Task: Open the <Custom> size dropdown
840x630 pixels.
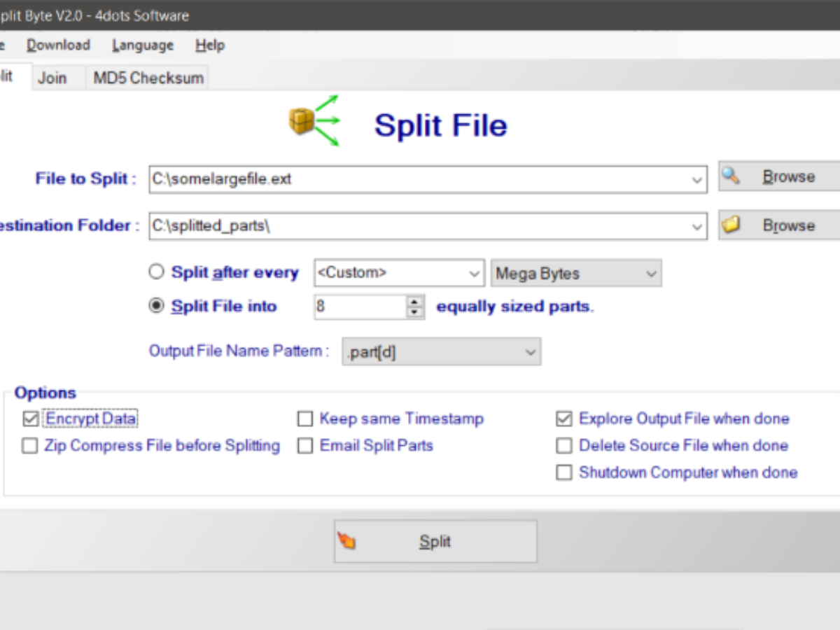Action: 475,274
